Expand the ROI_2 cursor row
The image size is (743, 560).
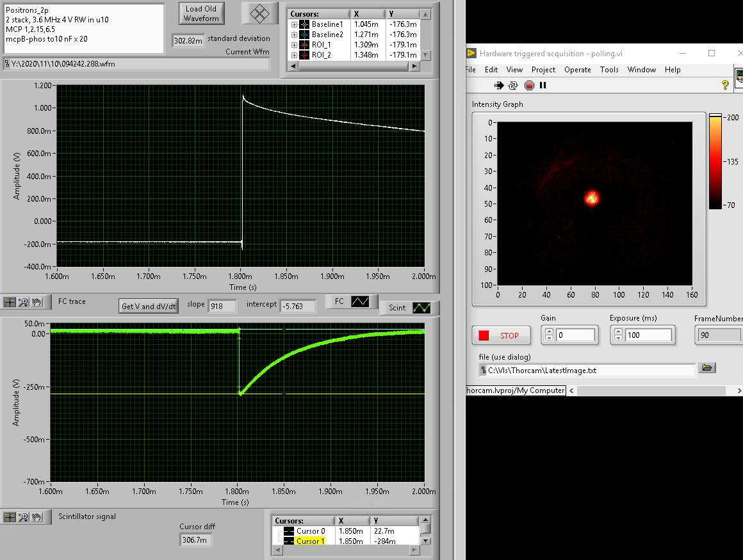click(294, 55)
